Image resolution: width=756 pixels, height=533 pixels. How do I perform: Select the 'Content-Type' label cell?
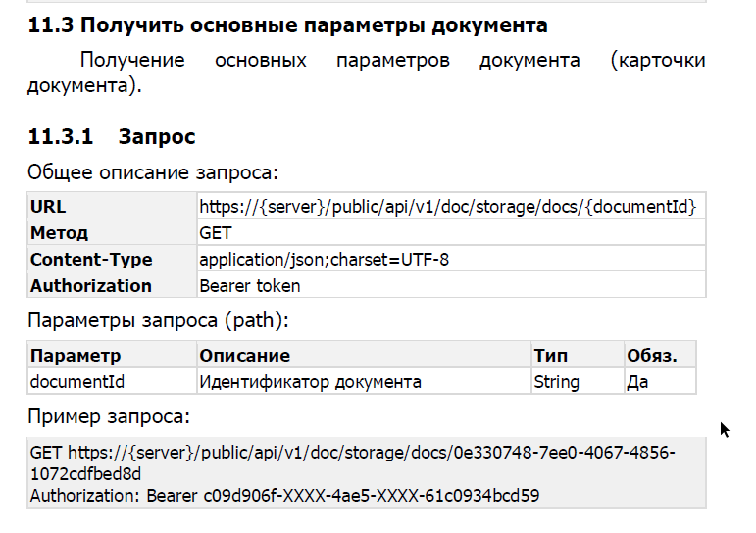pos(91,260)
